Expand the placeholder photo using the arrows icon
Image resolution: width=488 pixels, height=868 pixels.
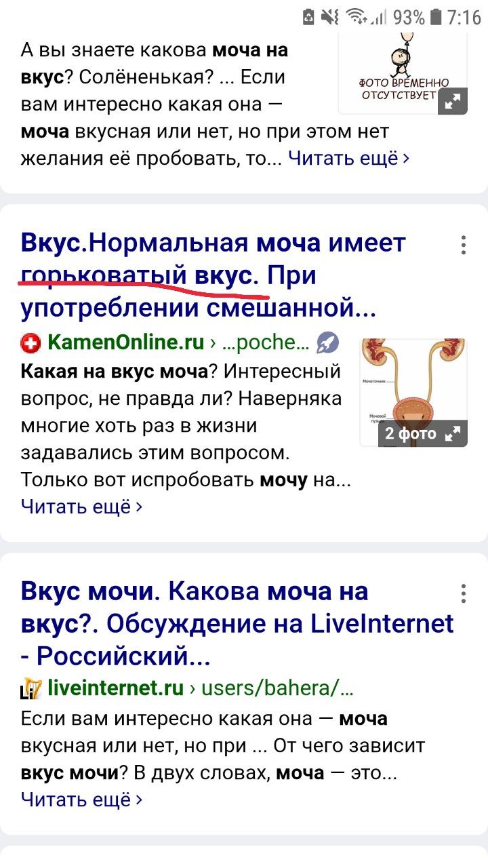452,102
